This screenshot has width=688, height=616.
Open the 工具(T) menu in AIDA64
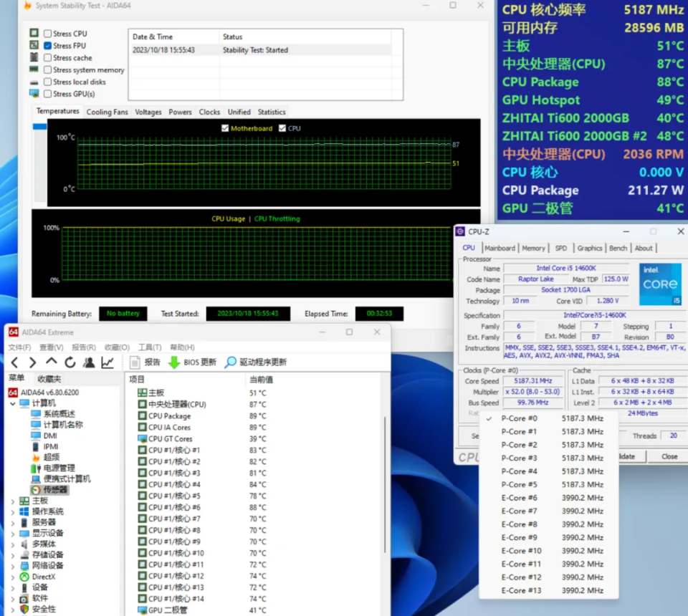[150, 347]
